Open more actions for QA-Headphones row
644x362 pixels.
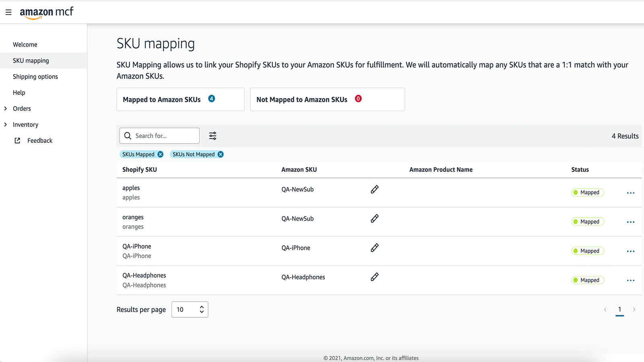pos(631,280)
